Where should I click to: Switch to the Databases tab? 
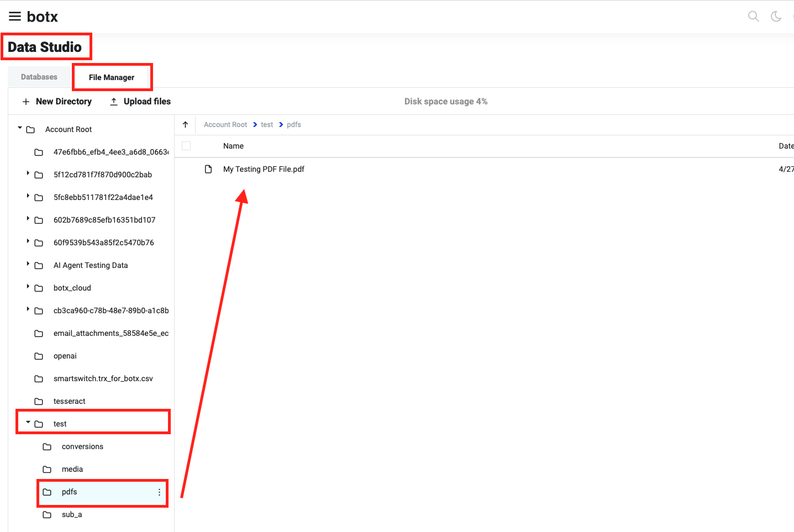[x=39, y=76]
